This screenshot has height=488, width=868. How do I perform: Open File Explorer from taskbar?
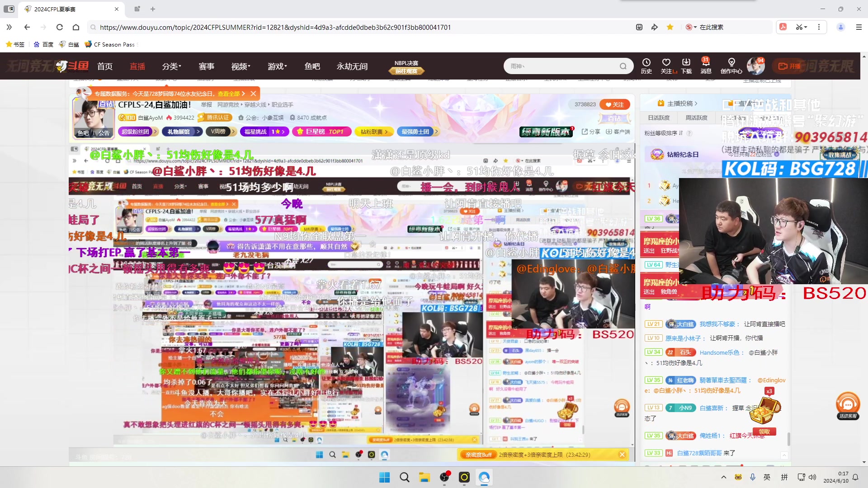click(424, 477)
